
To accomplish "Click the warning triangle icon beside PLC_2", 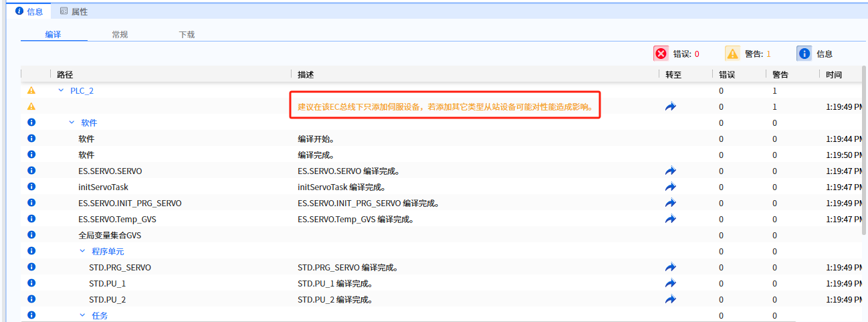I will pyautogui.click(x=31, y=90).
